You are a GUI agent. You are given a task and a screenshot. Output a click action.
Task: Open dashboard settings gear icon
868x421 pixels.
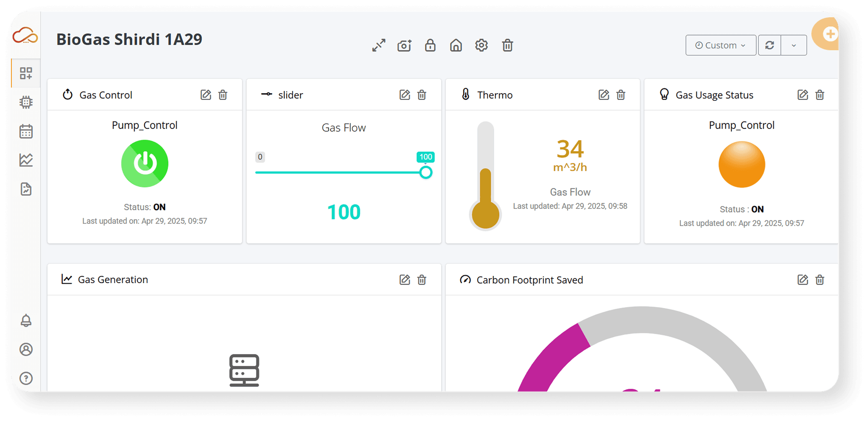point(481,45)
